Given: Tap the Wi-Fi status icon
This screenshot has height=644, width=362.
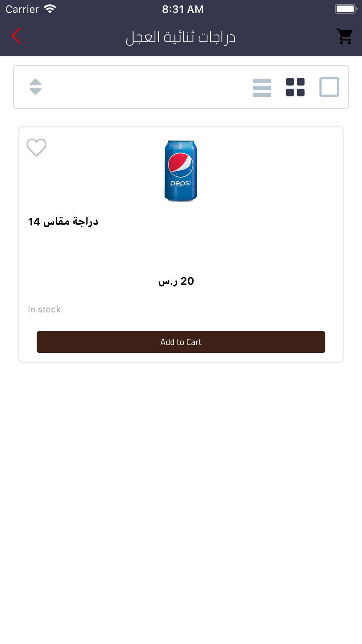Looking at the screenshot, I should (x=50, y=9).
